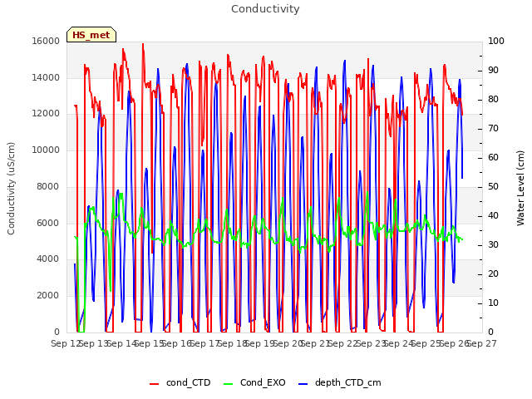Click the Sep 12 date label
The width and height of the screenshot is (532, 399).
[65, 344]
